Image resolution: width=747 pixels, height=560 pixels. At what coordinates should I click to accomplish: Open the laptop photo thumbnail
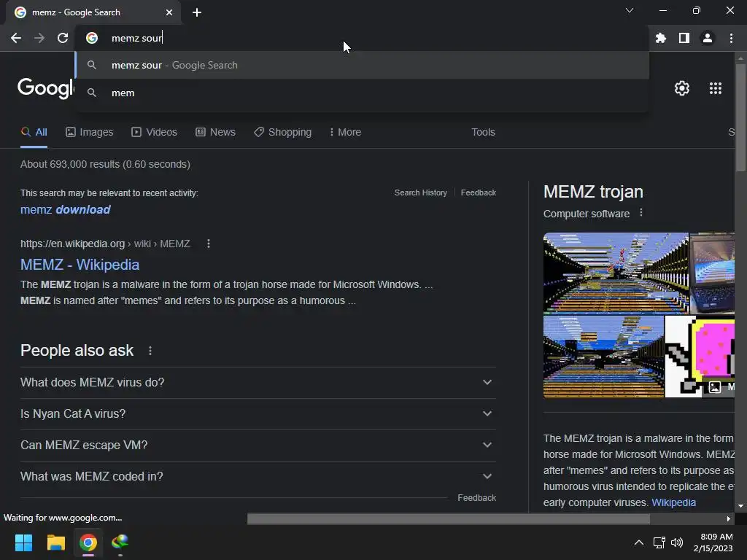[713, 273]
